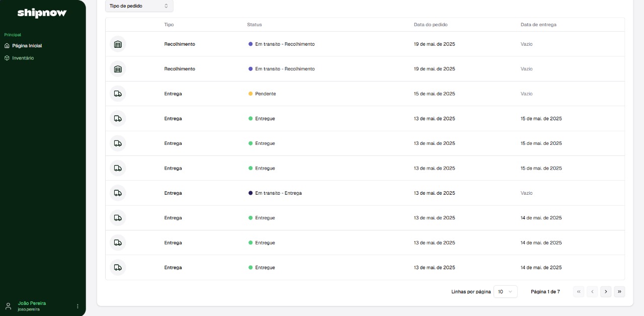Click the truck icon in the last table row
The width and height of the screenshot is (644, 316).
coord(118,268)
